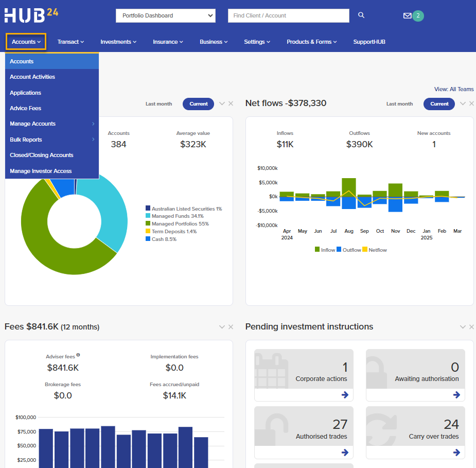Click the Corporate actions card
Viewport: 476px width, 468px height.
304,375
